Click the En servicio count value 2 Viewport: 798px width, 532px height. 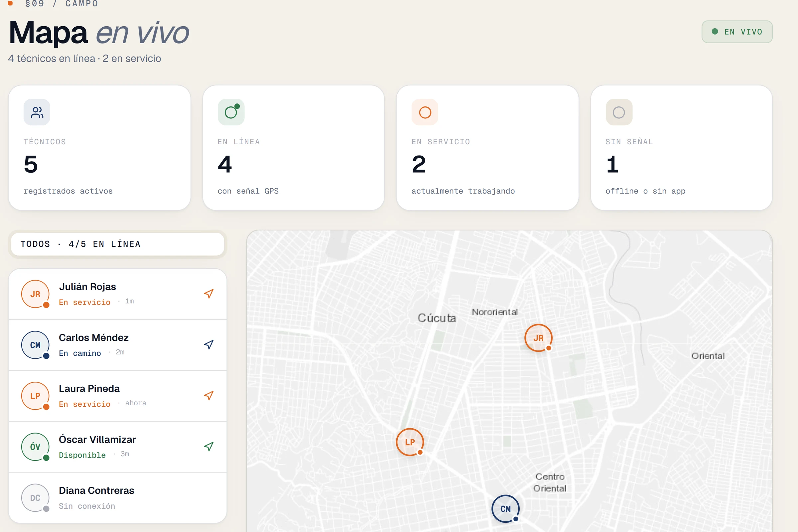pyautogui.click(x=419, y=164)
